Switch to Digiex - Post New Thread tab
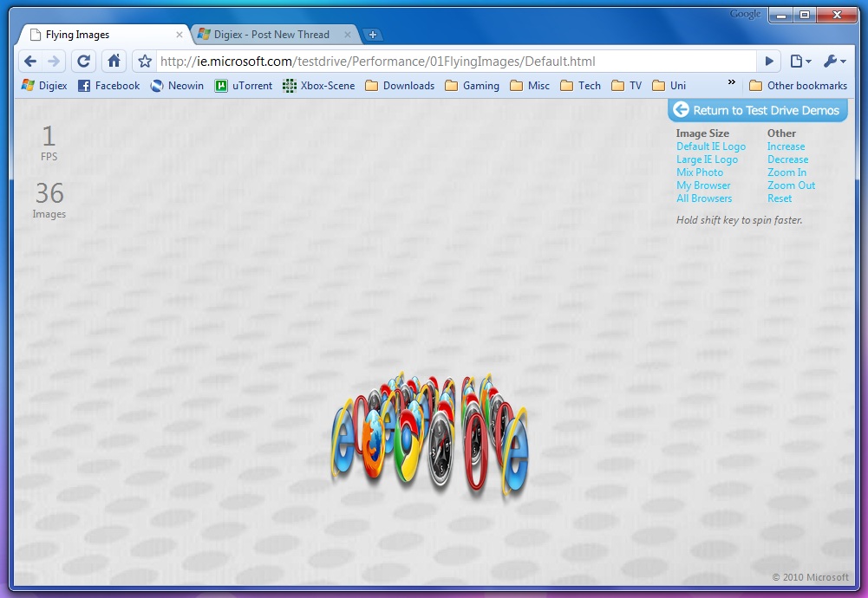 [x=276, y=35]
